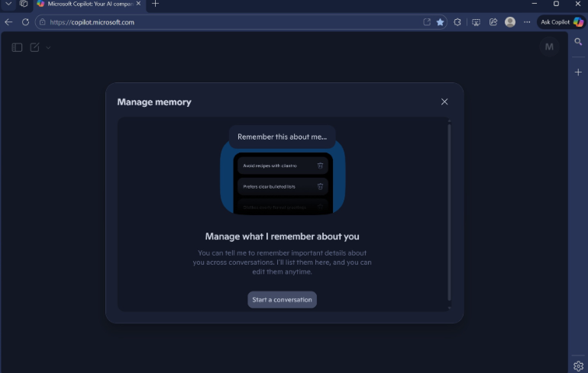Start a new chat with compose icon
Screen dimensions: 588x373
(x=35, y=47)
